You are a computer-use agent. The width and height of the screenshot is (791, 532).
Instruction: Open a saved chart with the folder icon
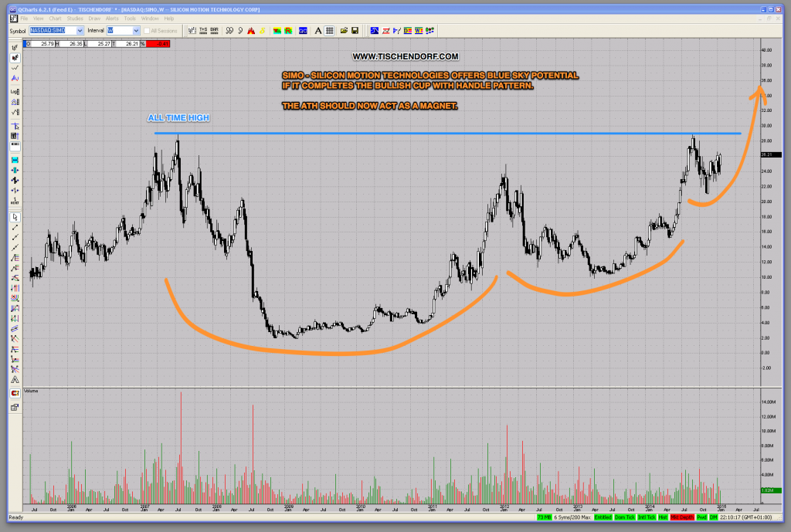(343, 31)
